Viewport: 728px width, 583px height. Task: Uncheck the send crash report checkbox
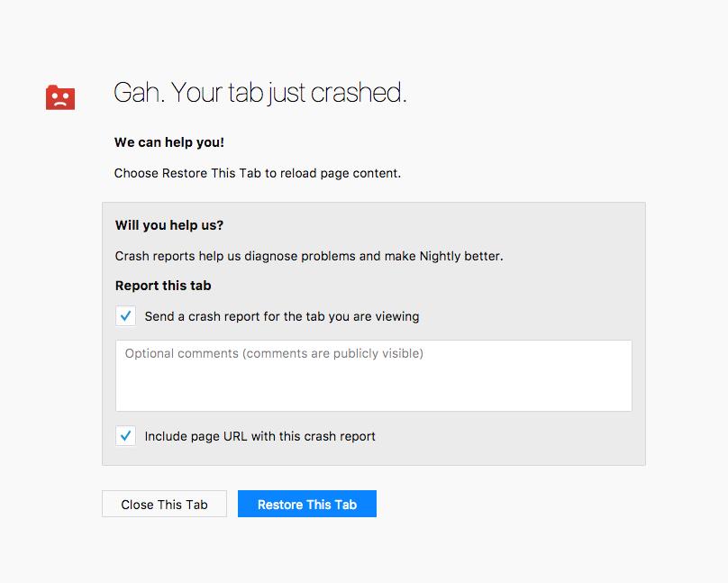click(x=125, y=316)
